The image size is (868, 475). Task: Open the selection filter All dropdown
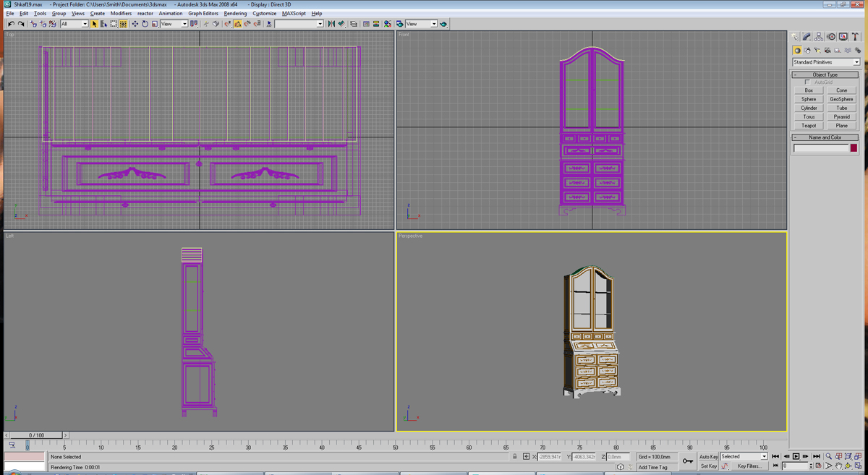(x=74, y=24)
